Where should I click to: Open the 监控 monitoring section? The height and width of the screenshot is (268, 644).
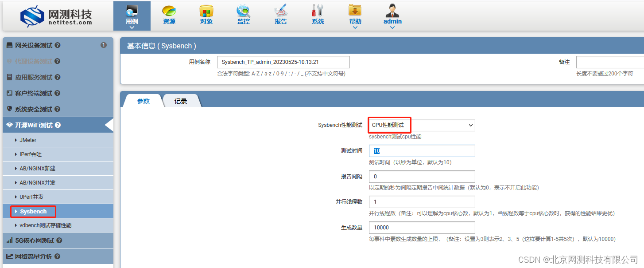point(243,15)
